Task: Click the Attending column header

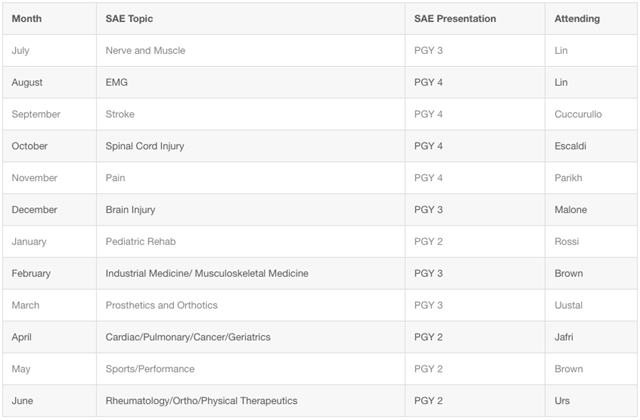Action: point(579,18)
